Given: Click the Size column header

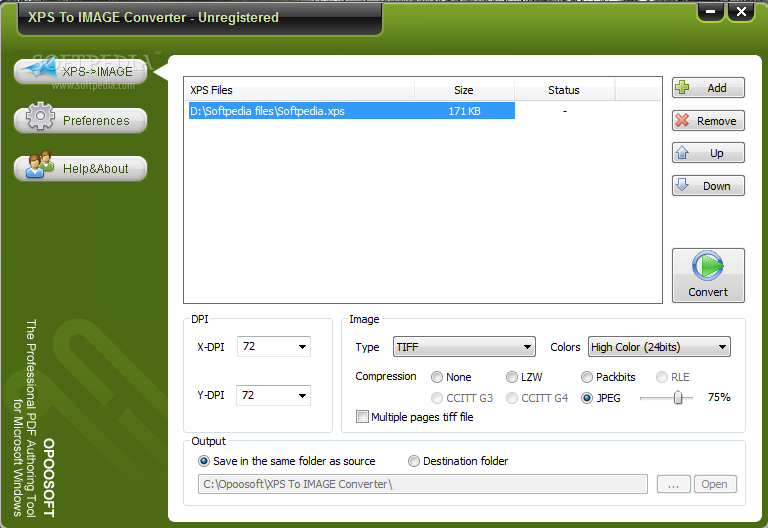Looking at the screenshot, I should coord(464,90).
